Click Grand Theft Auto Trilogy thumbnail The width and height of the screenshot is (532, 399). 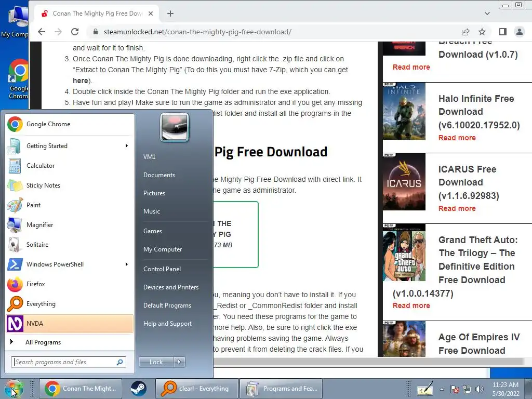pos(404,252)
